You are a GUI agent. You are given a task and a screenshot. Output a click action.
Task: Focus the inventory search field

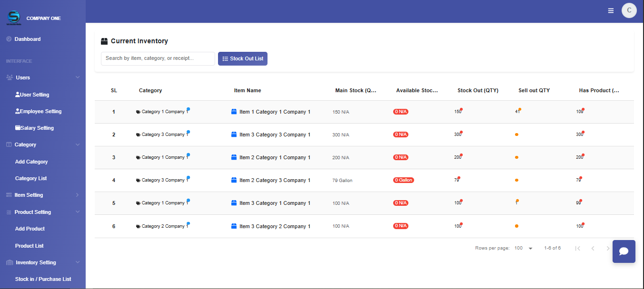point(158,58)
